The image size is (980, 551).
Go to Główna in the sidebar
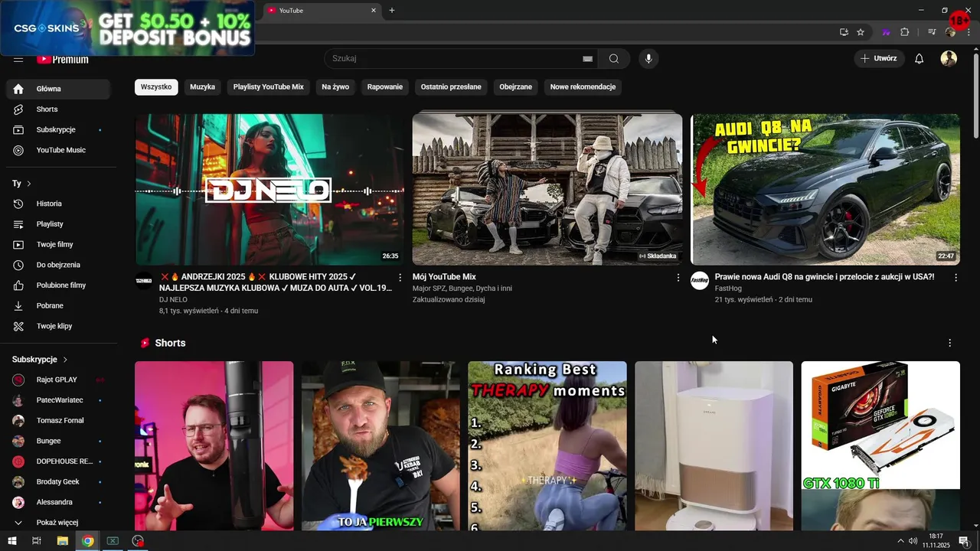(58, 89)
